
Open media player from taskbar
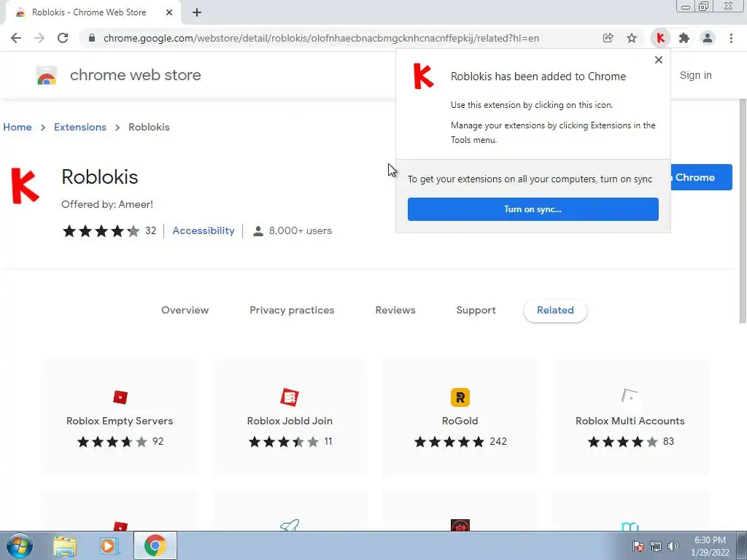point(108,546)
